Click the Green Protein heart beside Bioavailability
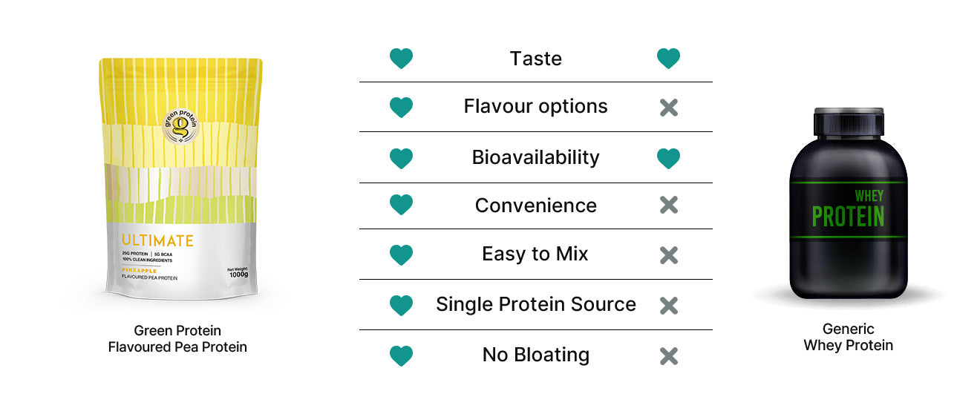 [x=401, y=158]
